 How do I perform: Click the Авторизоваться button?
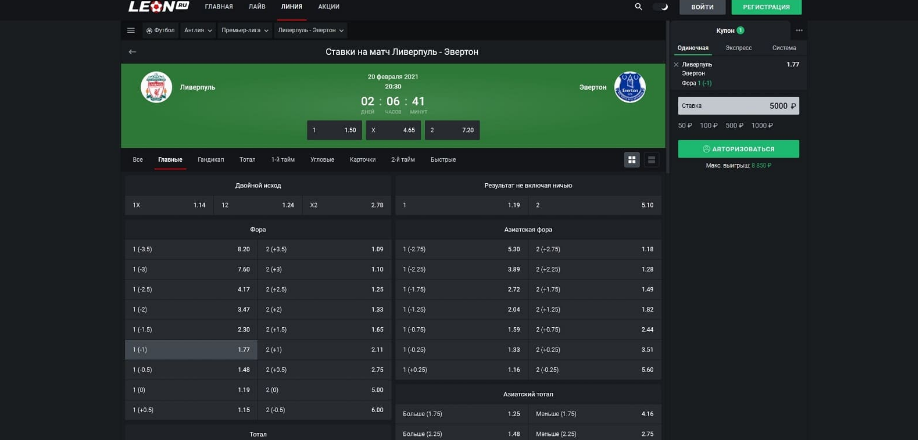tap(738, 149)
